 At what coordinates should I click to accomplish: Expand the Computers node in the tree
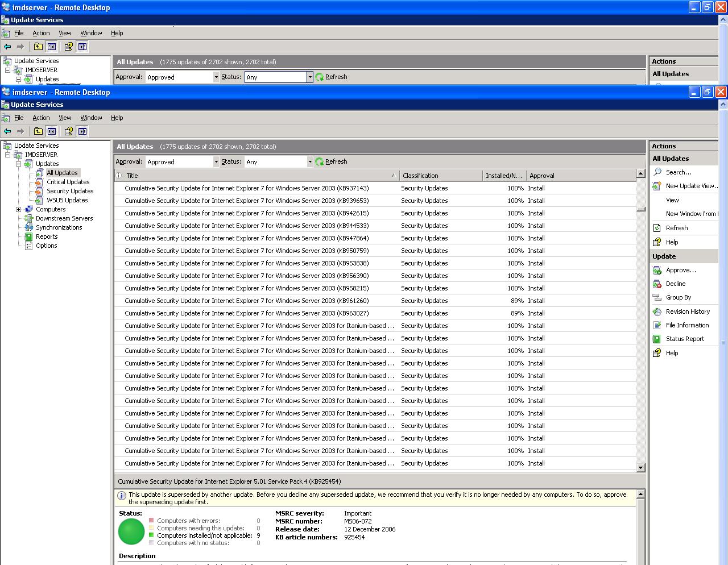[x=18, y=209]
